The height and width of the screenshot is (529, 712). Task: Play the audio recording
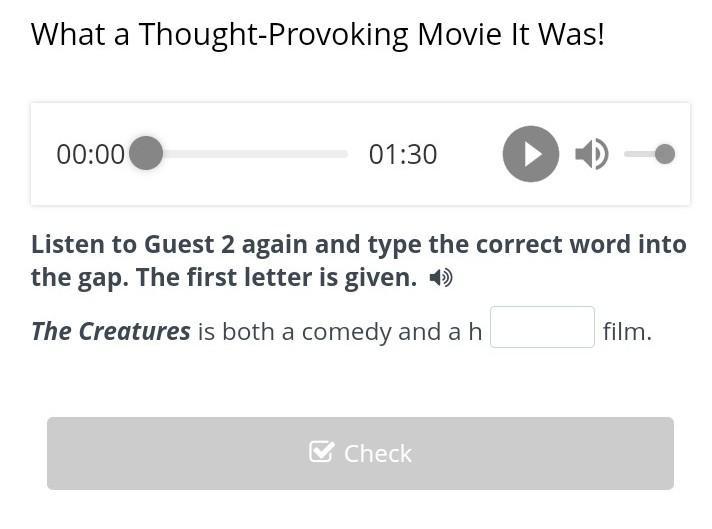[x=530, y=154]
